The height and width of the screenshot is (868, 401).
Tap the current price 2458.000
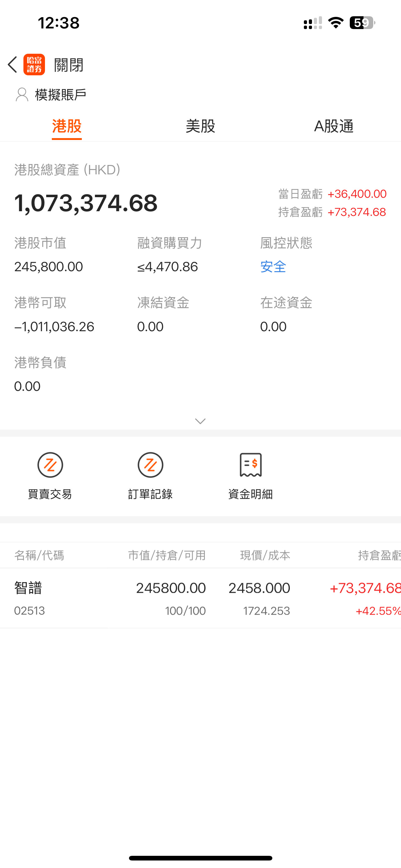coord(259,588)
